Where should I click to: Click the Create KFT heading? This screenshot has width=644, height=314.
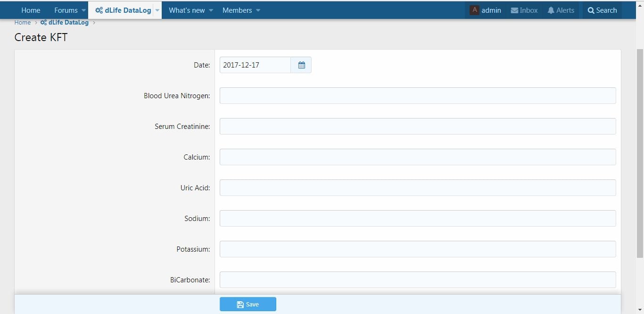tap(41, 37)
